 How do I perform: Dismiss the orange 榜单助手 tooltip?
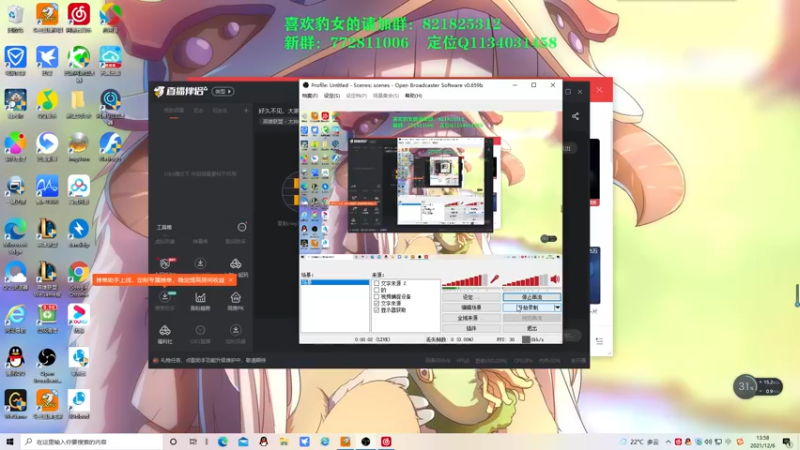[x=231, y=280]
